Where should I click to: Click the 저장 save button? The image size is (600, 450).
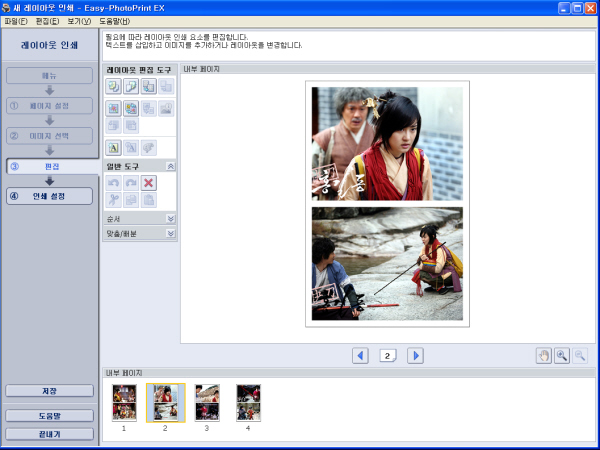pos(49,391)
